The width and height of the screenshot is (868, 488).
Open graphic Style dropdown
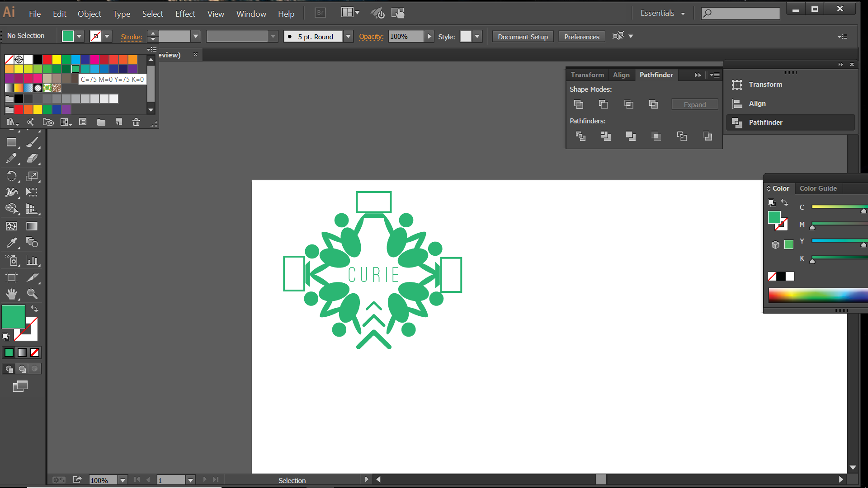pyautogui.click(x=477, y=37)
